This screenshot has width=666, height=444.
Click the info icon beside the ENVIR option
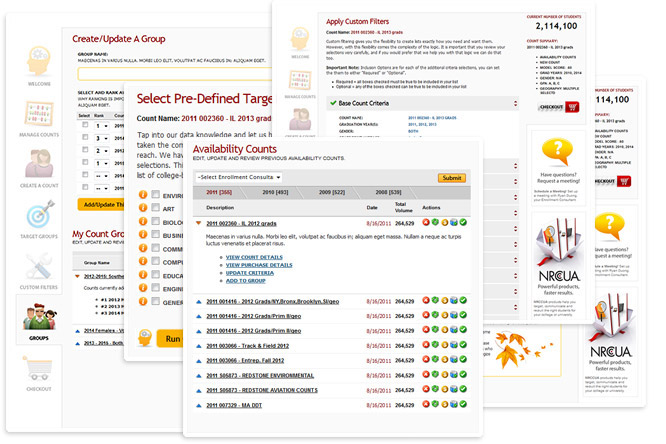pos(143,195)
